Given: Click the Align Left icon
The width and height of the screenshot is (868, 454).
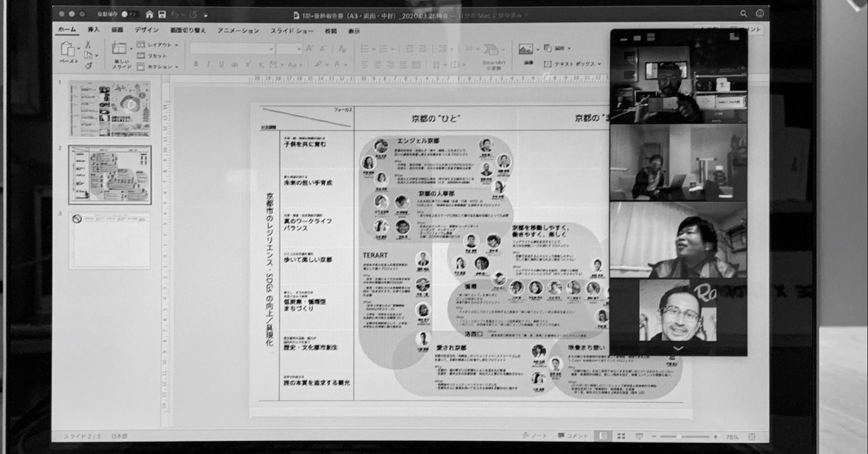Looking at the screenshot, I should point(364,64).
